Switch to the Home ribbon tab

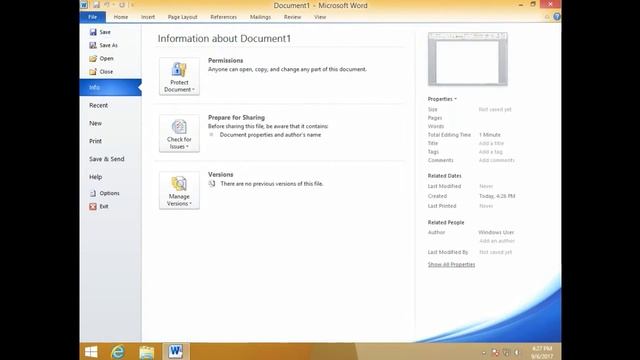(x=121, y=17)
